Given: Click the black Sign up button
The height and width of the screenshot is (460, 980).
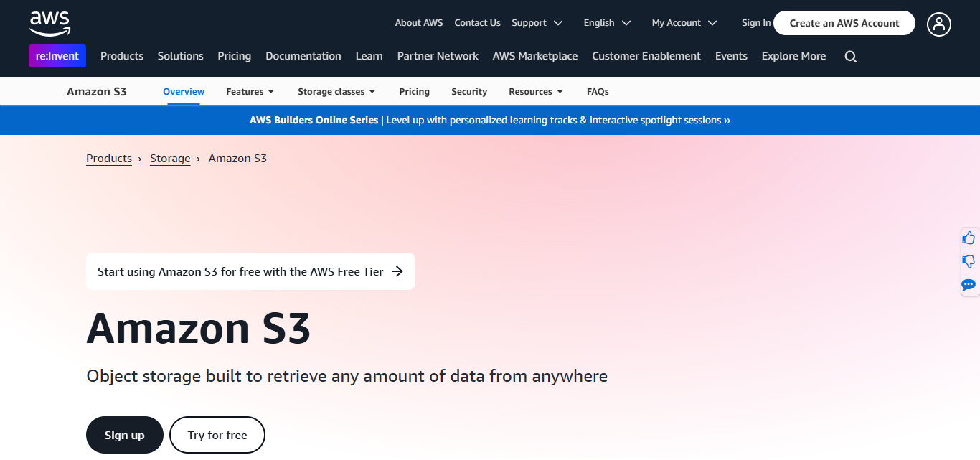Looking at the screenshot, I should click(x=125, y=435).
